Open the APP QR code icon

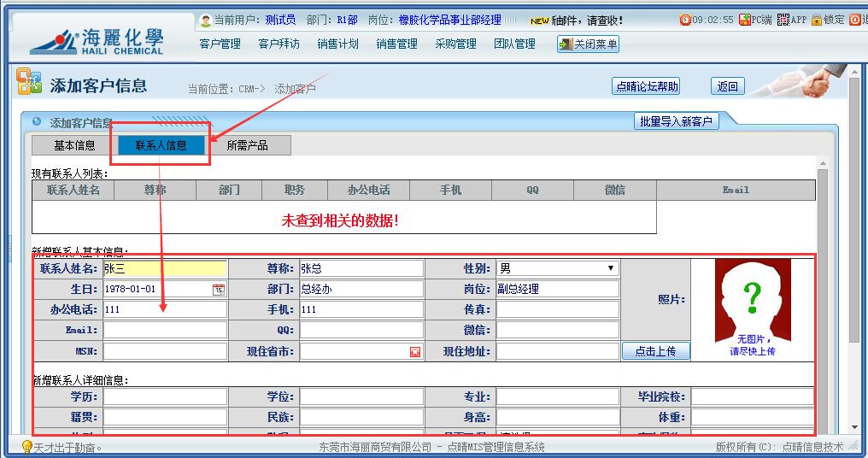point(783,20)
